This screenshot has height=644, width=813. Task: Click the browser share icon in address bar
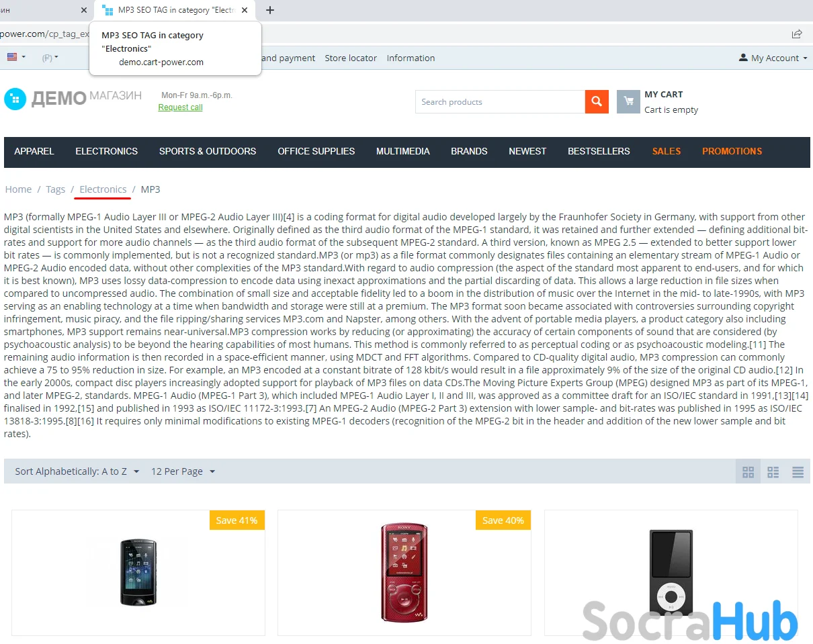(x=797, y=34)
